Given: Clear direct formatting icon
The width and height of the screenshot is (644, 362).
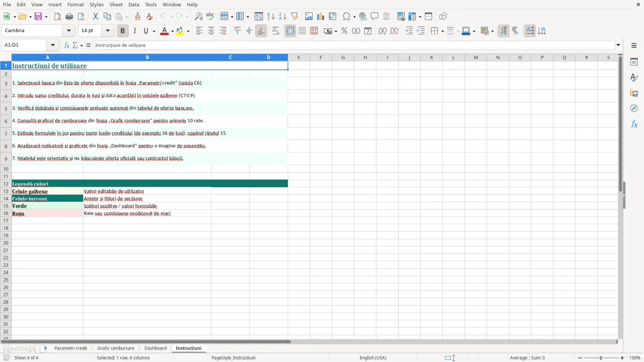Looking at the screenshot, I should (150, 17).
